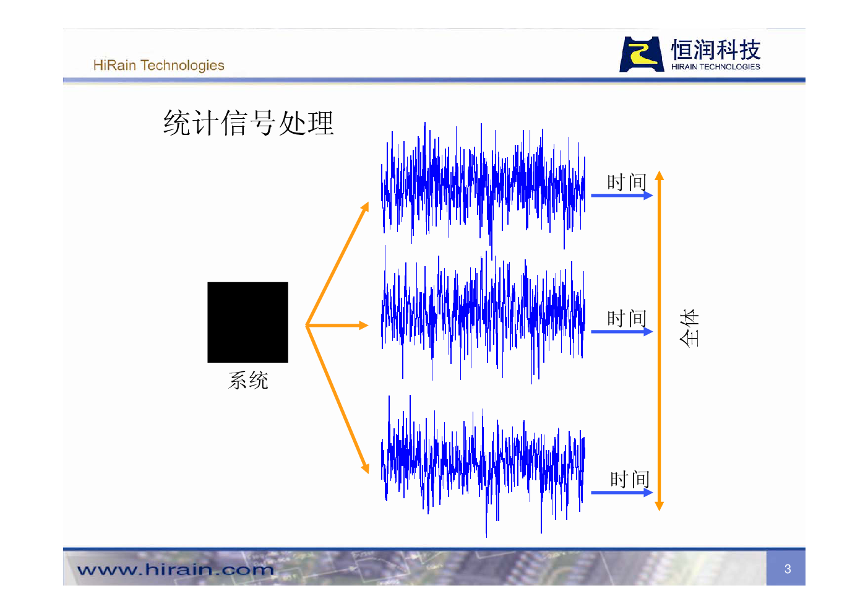
Task: Click the middle blue time arrow
Action: coord(621,332)
